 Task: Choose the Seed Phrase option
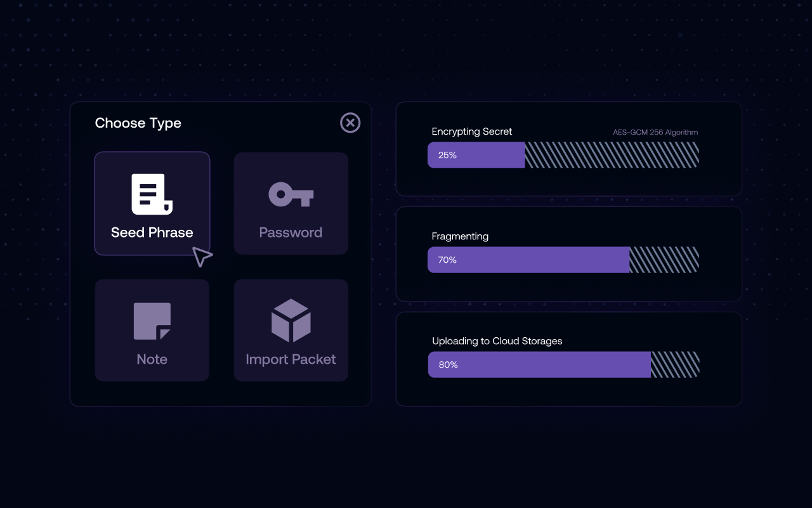click(x=152, y=203)
